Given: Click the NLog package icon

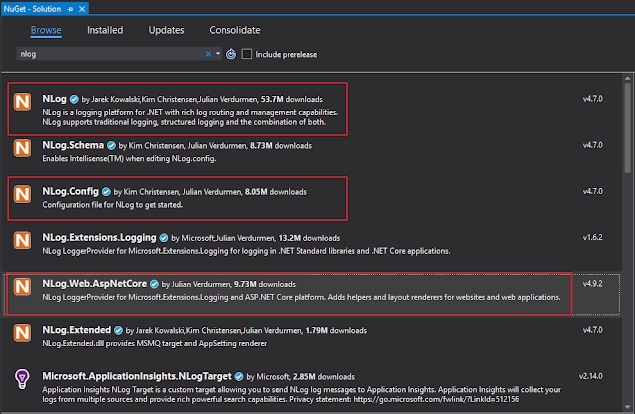Looking at the screenshot, I should pos(23,102).
